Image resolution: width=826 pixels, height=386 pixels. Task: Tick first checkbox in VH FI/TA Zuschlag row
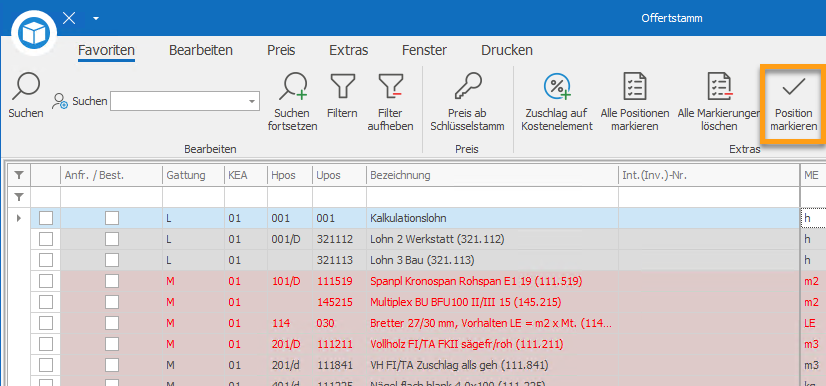point(46,365)
